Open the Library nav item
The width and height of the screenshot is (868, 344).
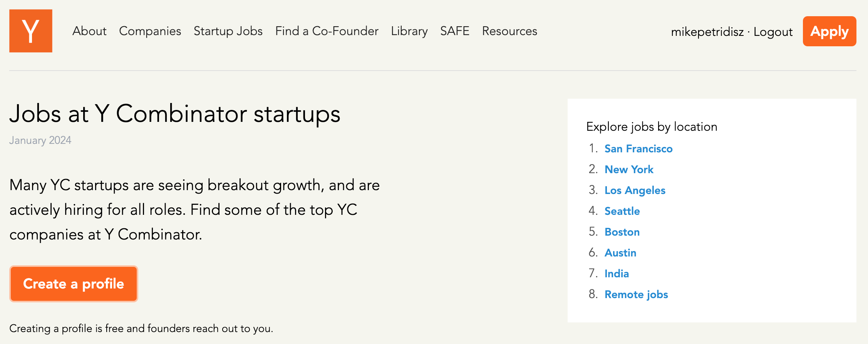409,31
